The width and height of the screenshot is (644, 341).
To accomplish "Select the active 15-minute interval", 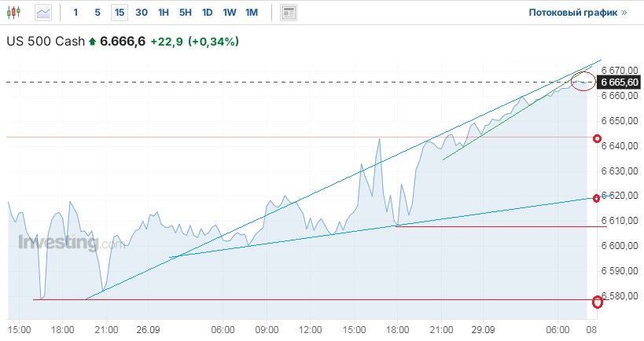I will point(120,13).
